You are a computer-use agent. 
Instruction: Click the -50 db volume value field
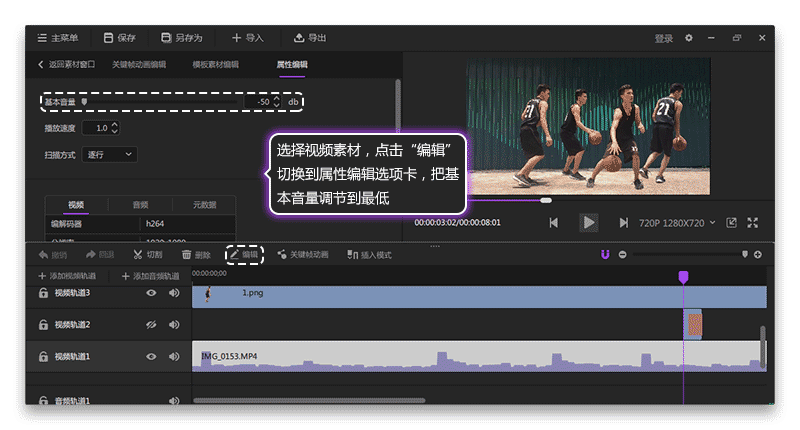pos(258,102)
